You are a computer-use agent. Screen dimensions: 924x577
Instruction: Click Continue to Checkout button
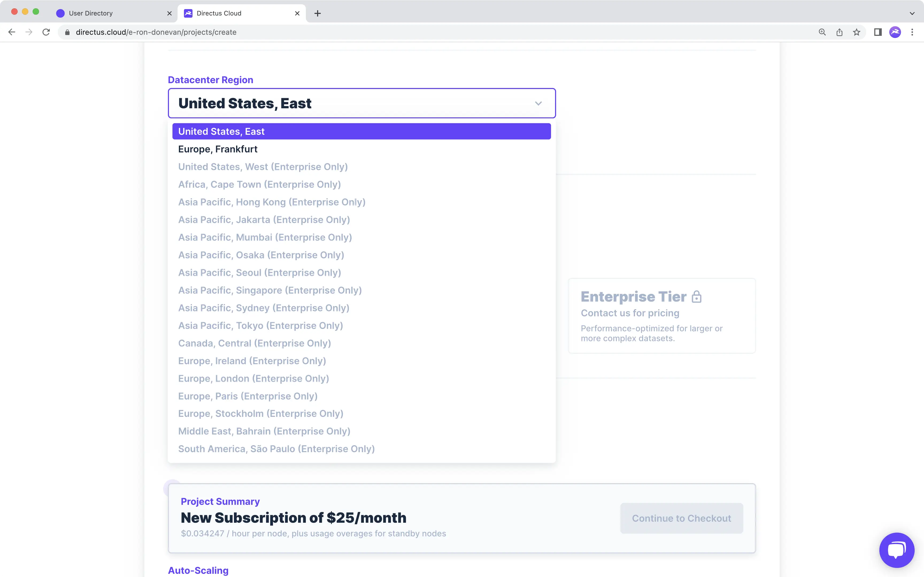click(x=681, y=518)
